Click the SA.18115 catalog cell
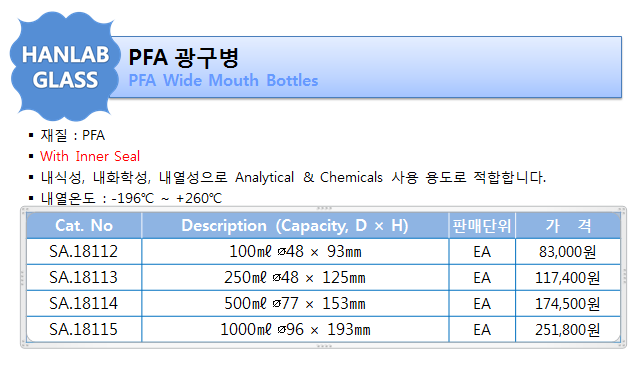Screen dimensions: 642x374 coord(84,329)
